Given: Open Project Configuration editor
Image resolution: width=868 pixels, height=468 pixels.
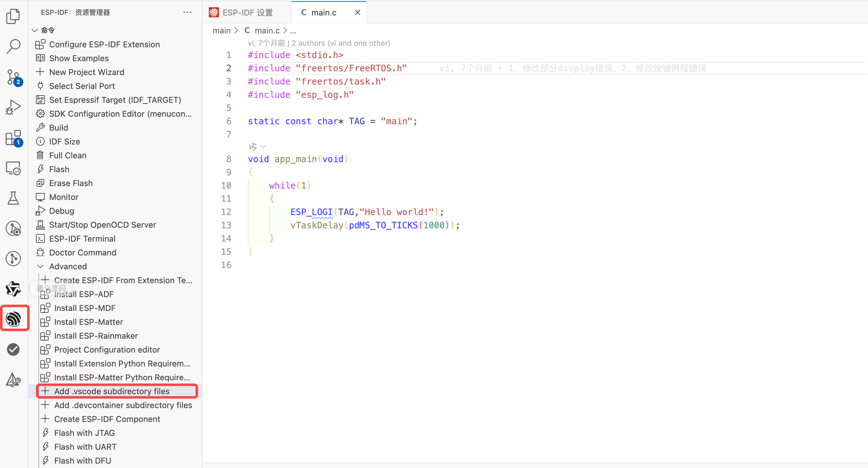Looking at the screenshot, I should point(107,349).
